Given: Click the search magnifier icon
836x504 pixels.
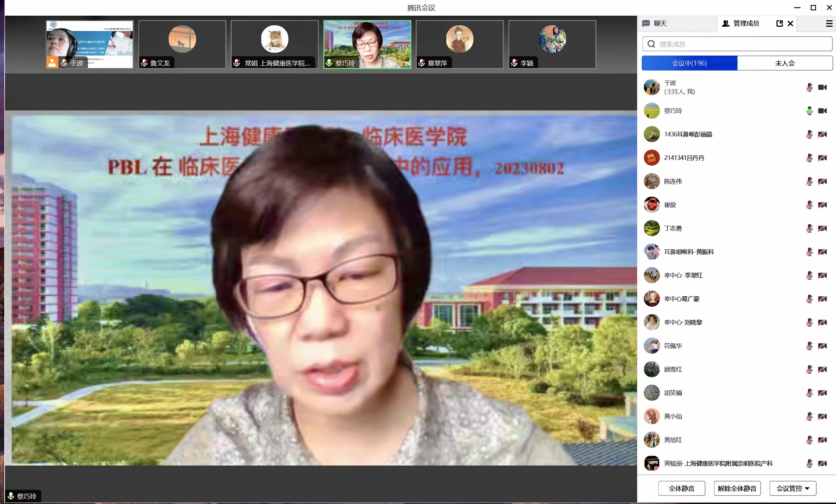Looking at the screenshot, I should (x=651, y=44).
